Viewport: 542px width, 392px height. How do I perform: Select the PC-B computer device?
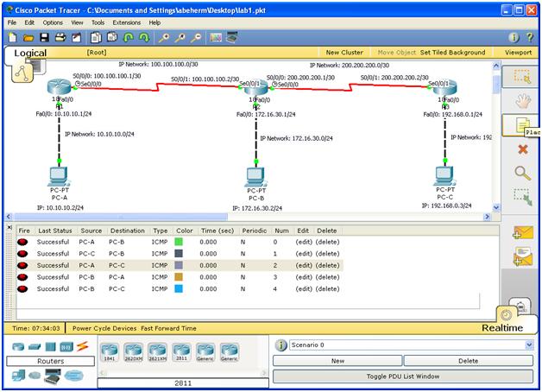point(256,177)
